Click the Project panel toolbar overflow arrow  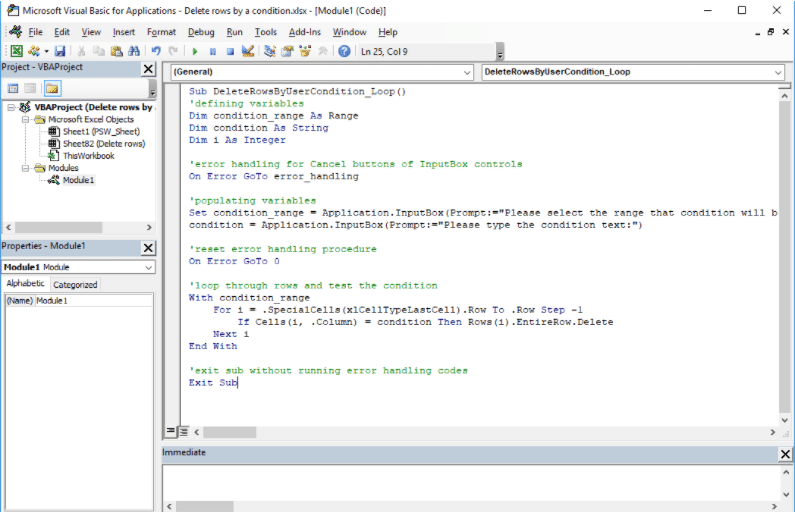[x=152, y=90]
